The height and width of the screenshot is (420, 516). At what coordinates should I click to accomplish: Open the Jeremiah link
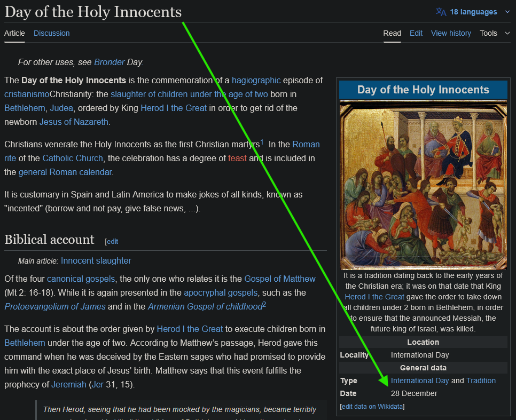pos(69,384)
